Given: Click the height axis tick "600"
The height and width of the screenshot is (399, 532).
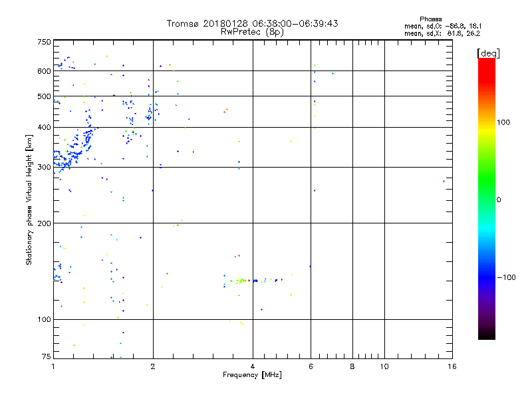Looking at the screenshot, I should coord(44,71).
